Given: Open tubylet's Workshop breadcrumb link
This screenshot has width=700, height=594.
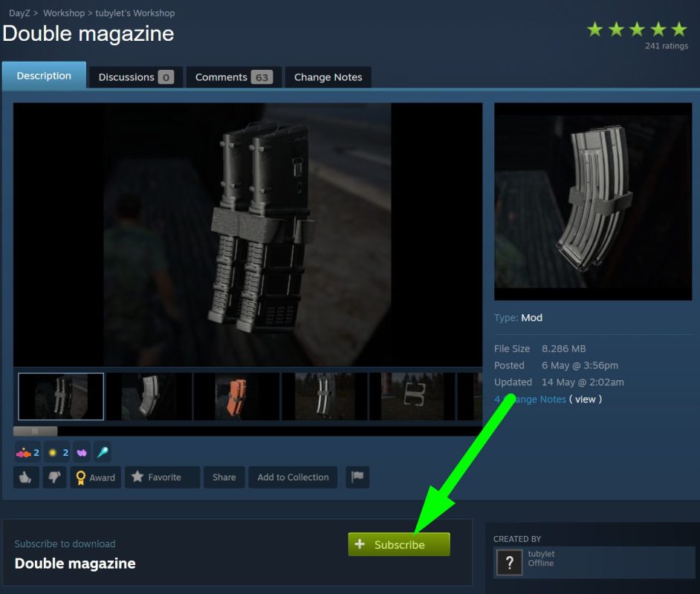Looking at the screenshot, I should [x=135, y=13].
